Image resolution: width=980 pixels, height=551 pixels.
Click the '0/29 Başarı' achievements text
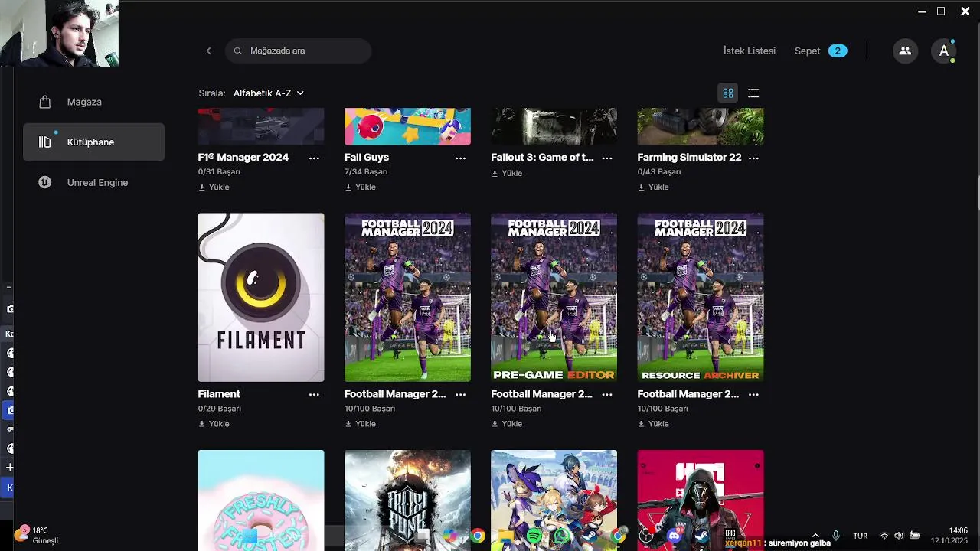pyautogui.click(x=219, y=409)
